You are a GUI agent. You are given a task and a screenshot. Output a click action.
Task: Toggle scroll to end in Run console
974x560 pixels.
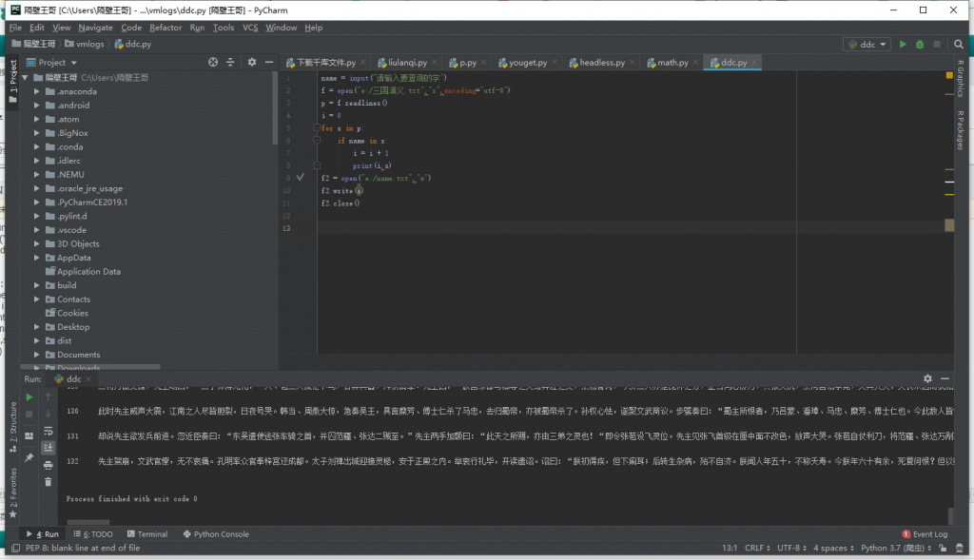49,448
